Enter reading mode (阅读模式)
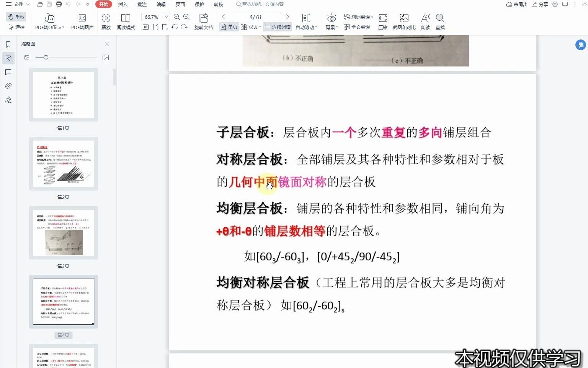 click(126, 22)
